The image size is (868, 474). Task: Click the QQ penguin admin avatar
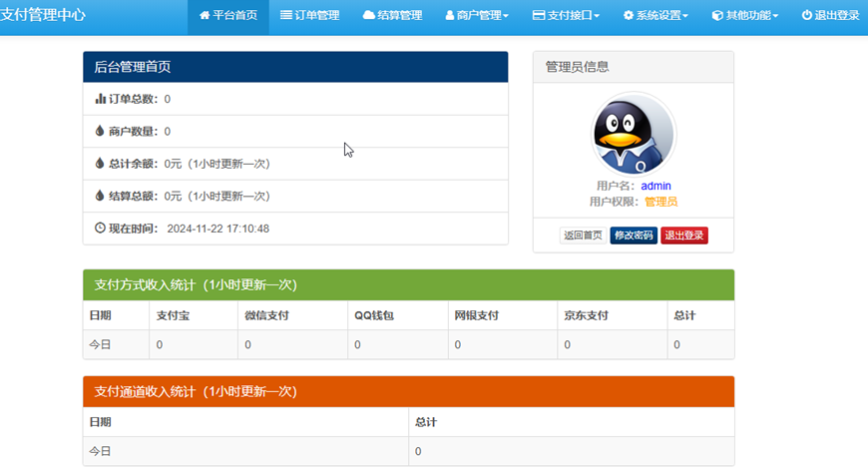click(634, 134)
